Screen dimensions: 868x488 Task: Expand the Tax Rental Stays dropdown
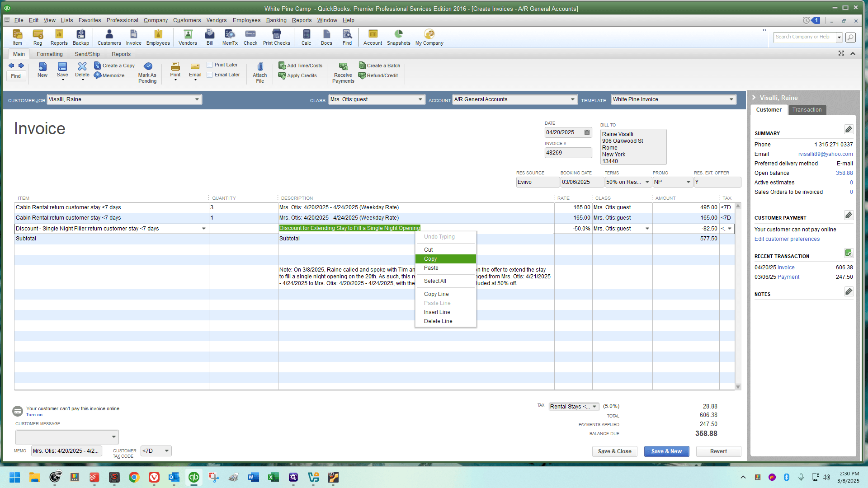594,407
